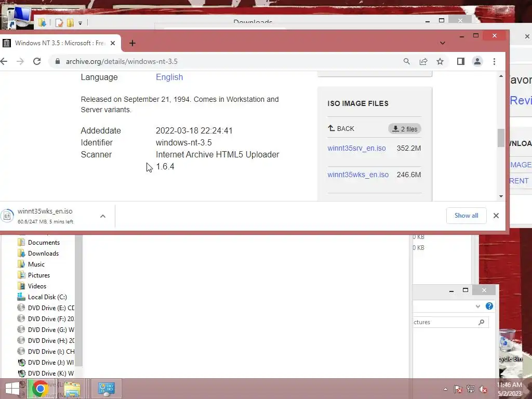Screen dimensions: 532x399
Task: Click help icon in background Explorer window
Action: pos(489,306)
